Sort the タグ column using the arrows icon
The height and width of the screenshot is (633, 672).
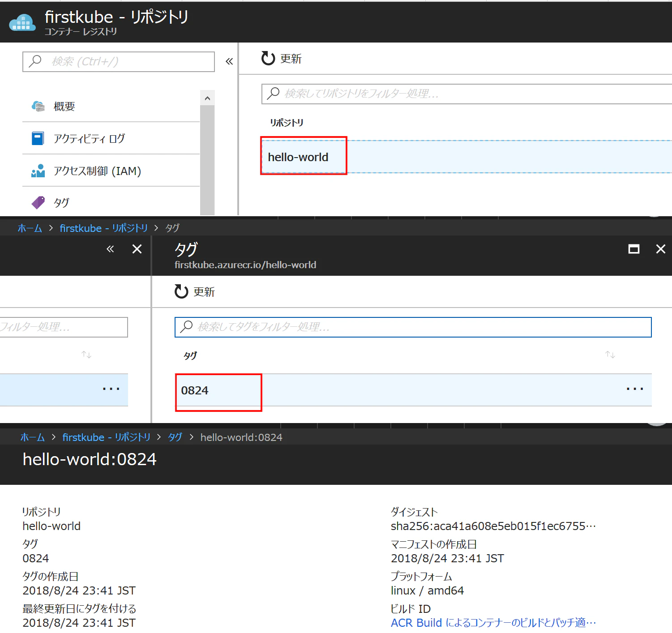[610, 355]
